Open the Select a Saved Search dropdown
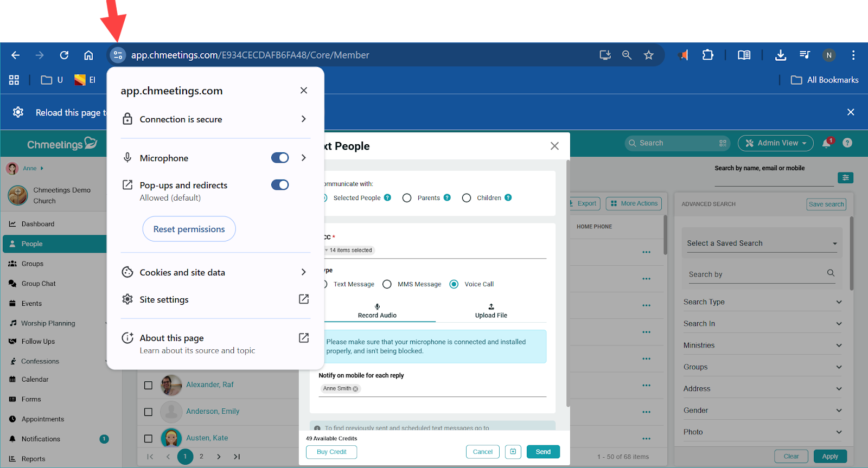Screen dimensions: 868x468 pos(761,243)
